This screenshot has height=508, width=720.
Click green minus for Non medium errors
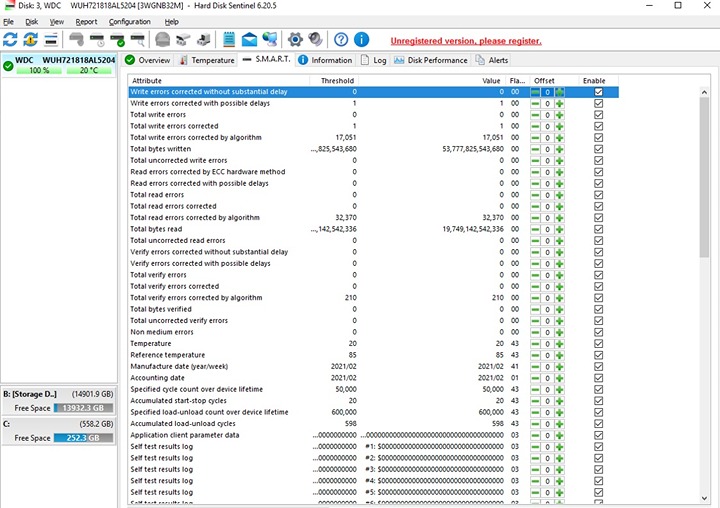click(535, 333)
